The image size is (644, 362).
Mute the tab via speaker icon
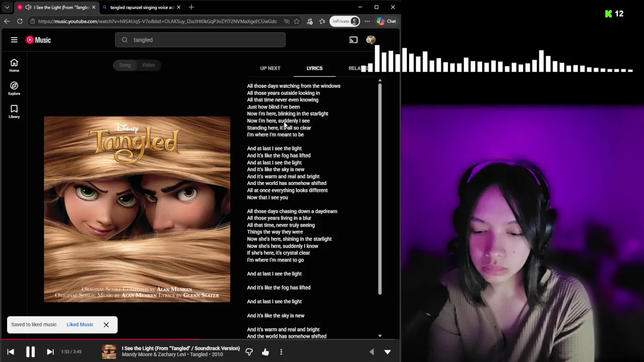coord(28,7)
